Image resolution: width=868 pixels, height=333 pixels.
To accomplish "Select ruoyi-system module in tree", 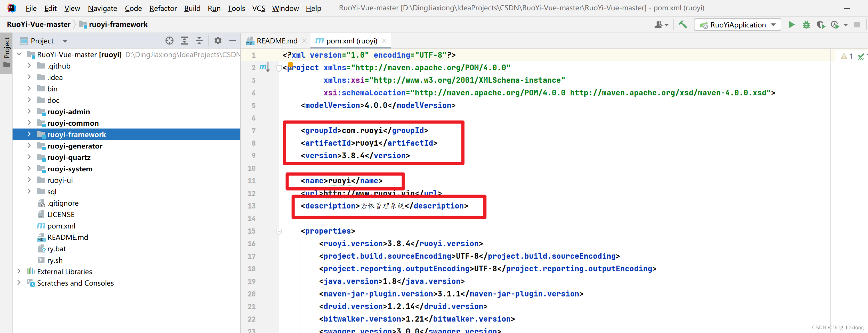I will (70, 169).
